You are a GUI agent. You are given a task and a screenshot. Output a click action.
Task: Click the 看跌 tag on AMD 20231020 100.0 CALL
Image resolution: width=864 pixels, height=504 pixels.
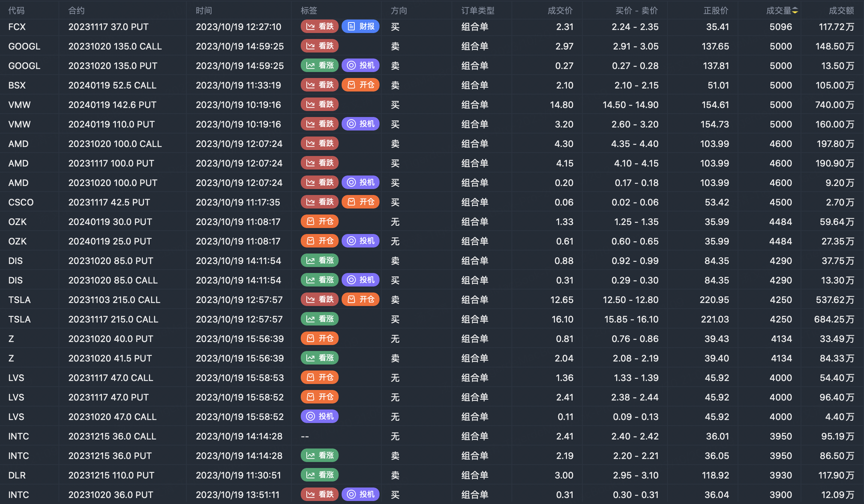pos(319,144)
